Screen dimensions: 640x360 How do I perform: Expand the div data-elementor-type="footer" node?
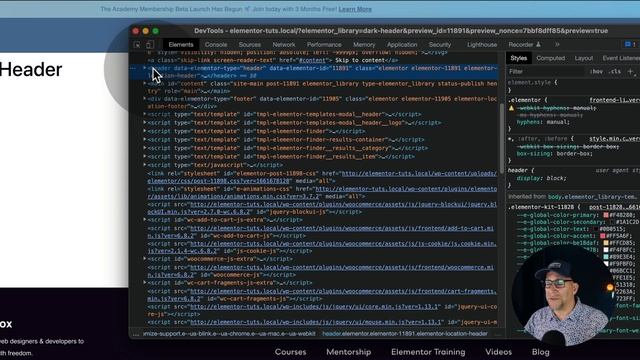pos(144,99)
